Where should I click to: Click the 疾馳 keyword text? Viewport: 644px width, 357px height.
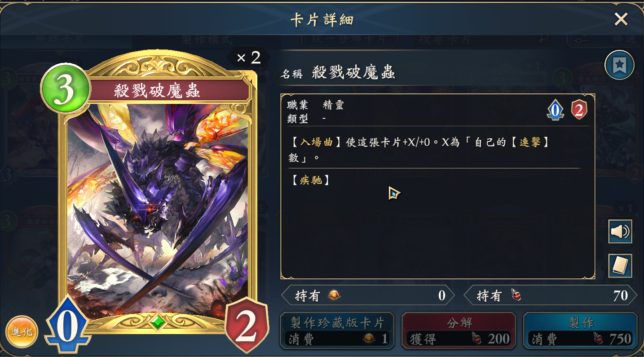311,180
